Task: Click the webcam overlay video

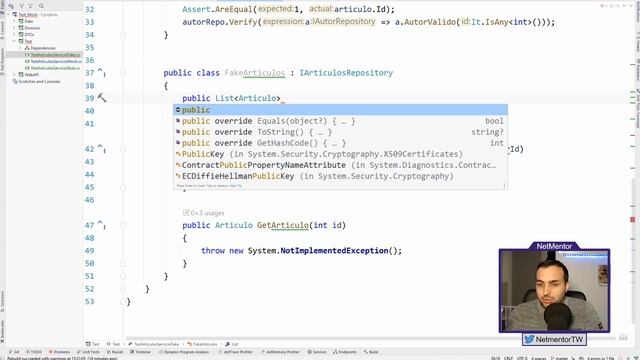Action: click(554, 291)
